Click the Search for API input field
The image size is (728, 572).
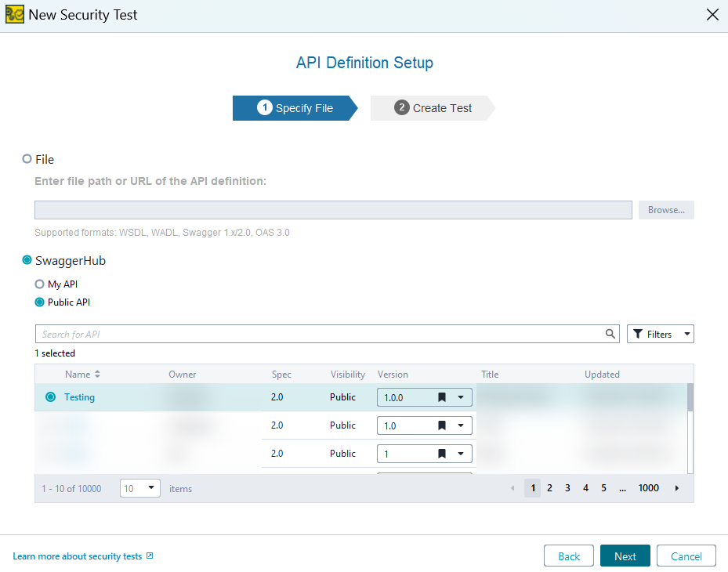313,333
